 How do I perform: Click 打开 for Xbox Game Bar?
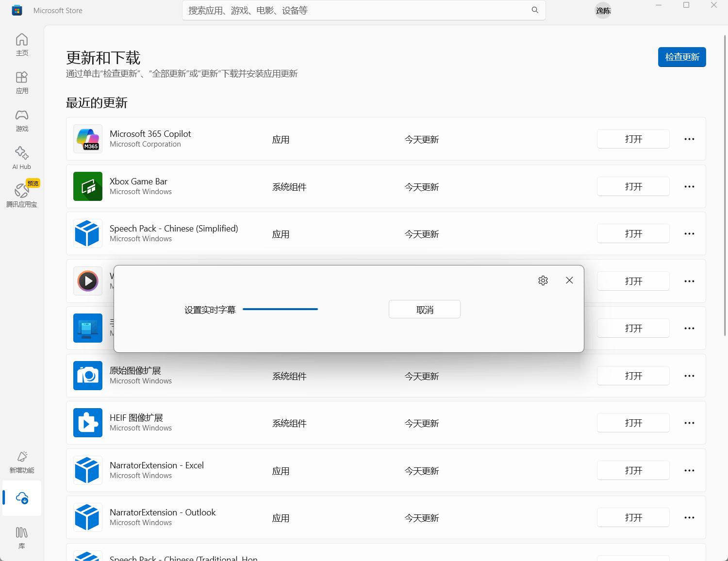tap(633, 186)
